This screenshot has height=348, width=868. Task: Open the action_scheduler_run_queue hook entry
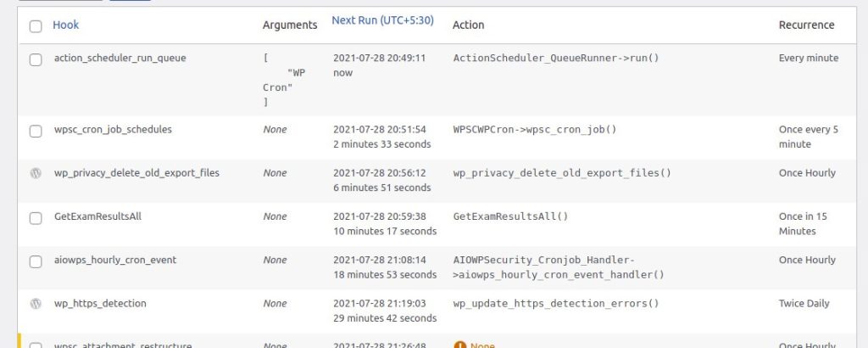coord(120,59)
